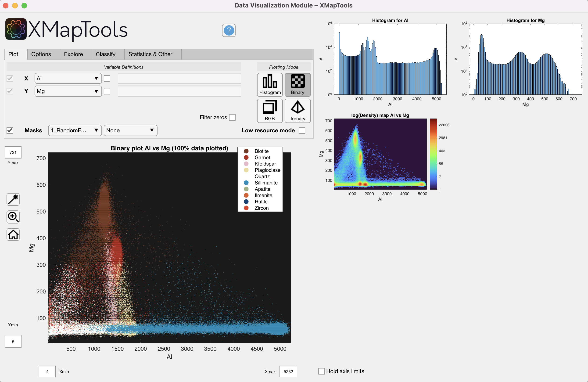Open the X variable Al dropdown
Image resolution: width=588 pixels, height=382 pixels.
click(x=68, y=79)
